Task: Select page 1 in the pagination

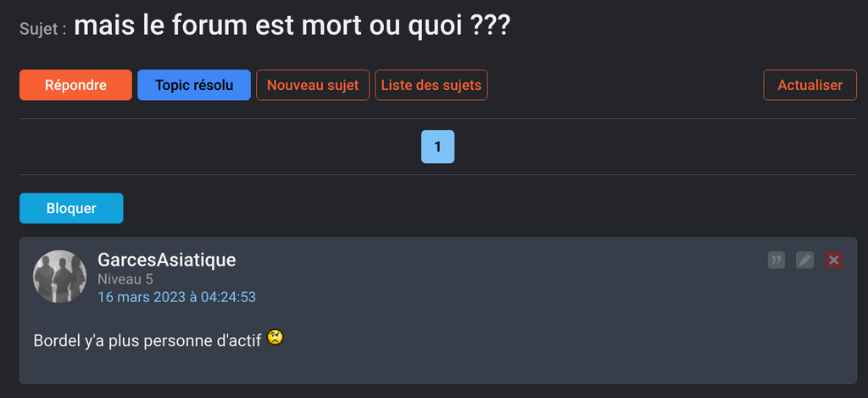Action: tap(437, 147)
